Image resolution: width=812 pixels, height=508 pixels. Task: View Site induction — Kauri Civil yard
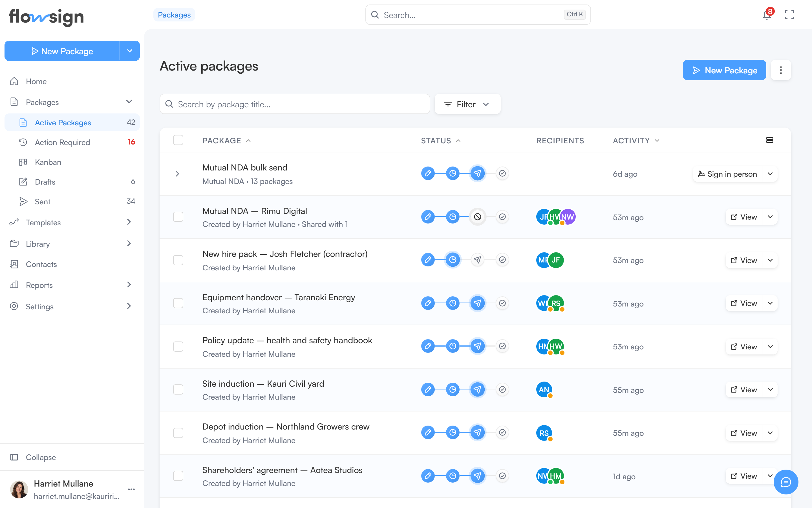[x=743, y=389]
